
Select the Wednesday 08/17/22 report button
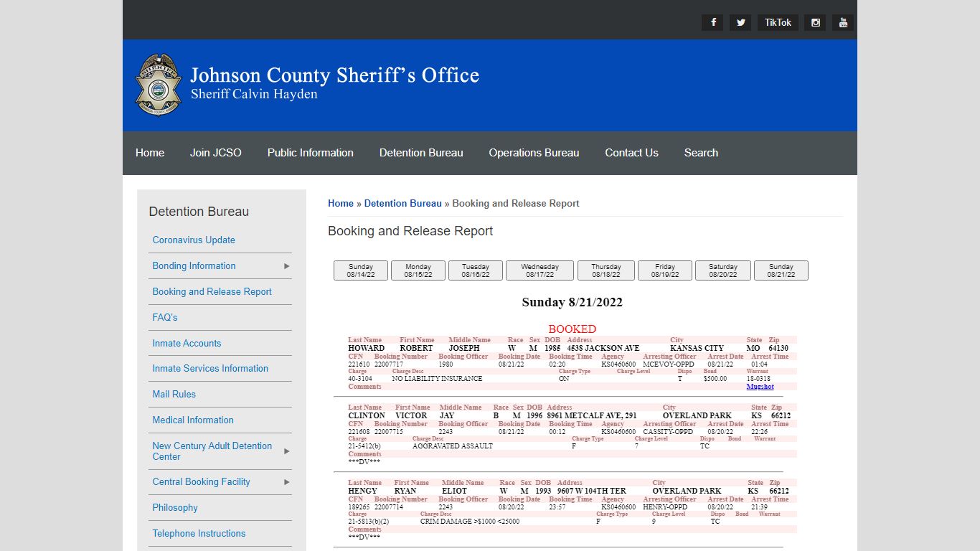coord(540,270)
